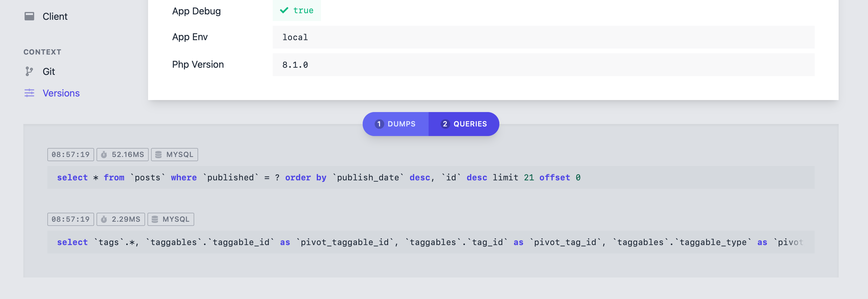The image size is (868, 299).
Task: Click the database icon in second MYSQL badge
Action: (x=155, y=219)
